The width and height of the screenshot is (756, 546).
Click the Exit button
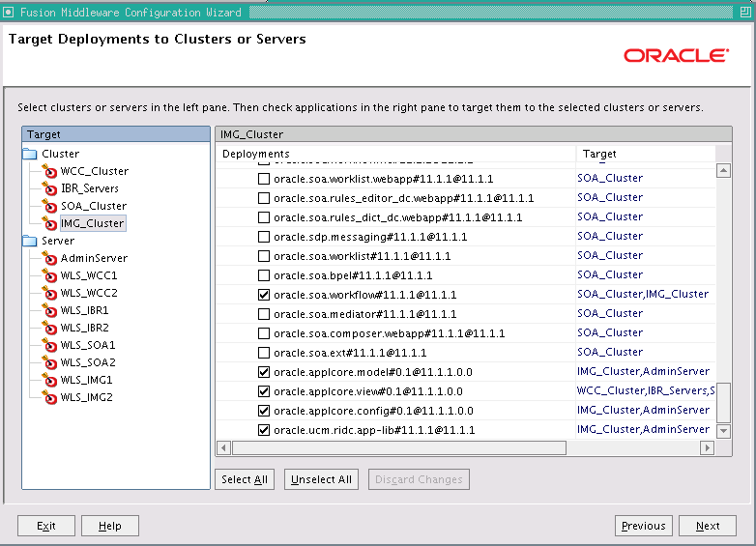46,526
